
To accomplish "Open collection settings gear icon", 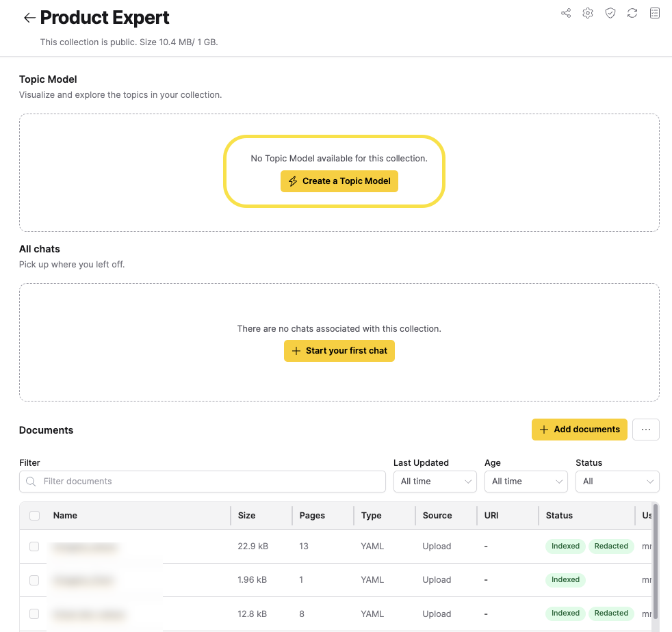I will (x=588, y=13).
